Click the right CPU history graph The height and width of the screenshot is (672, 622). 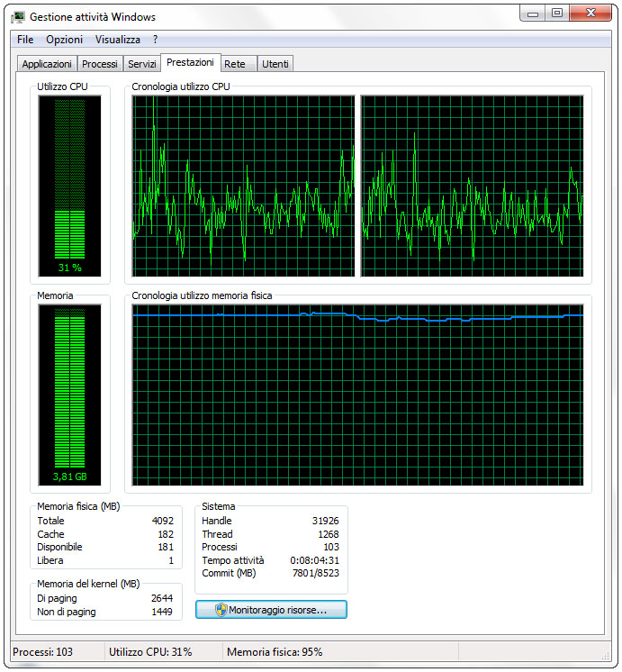pos(472,186)
